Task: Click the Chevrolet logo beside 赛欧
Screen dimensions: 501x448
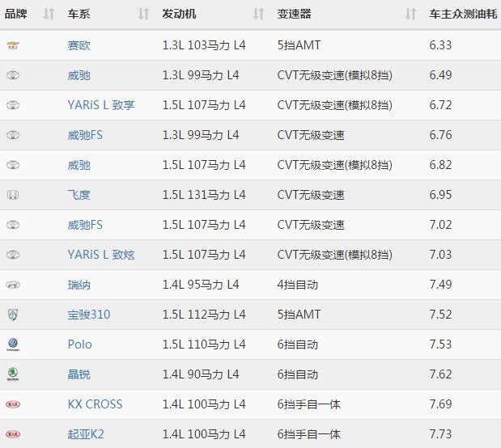Action: click(x=13, y=45)
